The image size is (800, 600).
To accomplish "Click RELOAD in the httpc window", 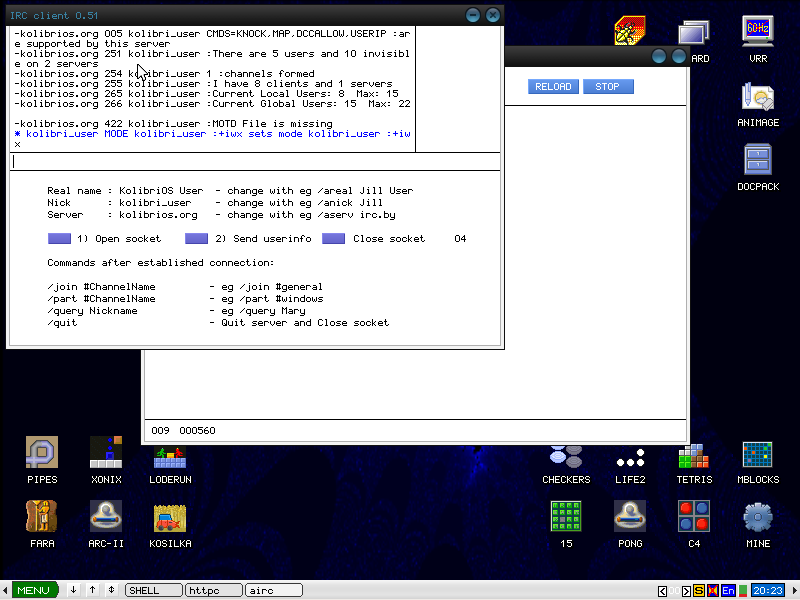I will coord(553,87).
